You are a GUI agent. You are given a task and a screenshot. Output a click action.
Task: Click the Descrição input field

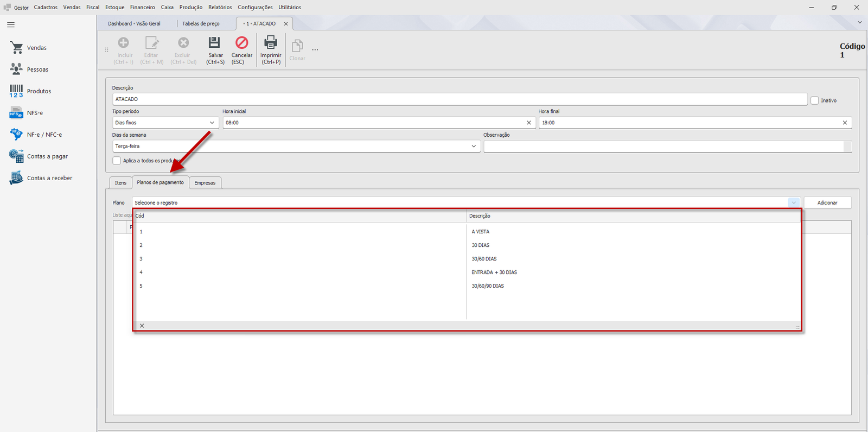tap(460, 99)
